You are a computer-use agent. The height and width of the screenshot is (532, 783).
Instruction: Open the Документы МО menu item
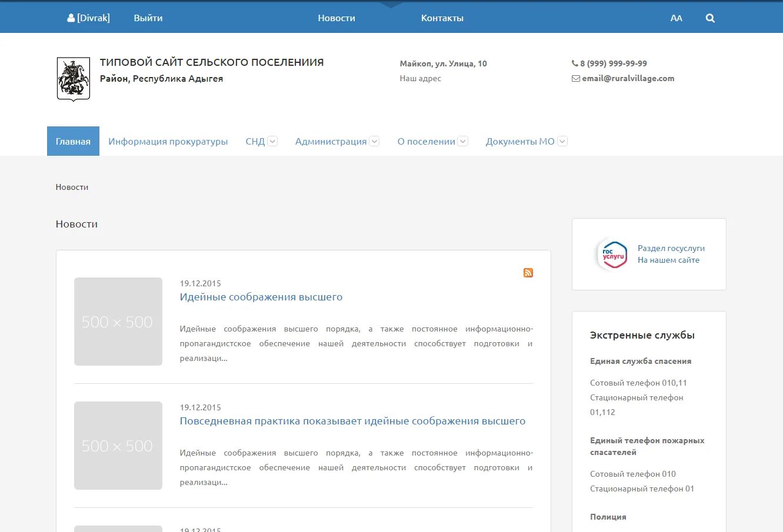pos(520,141)
